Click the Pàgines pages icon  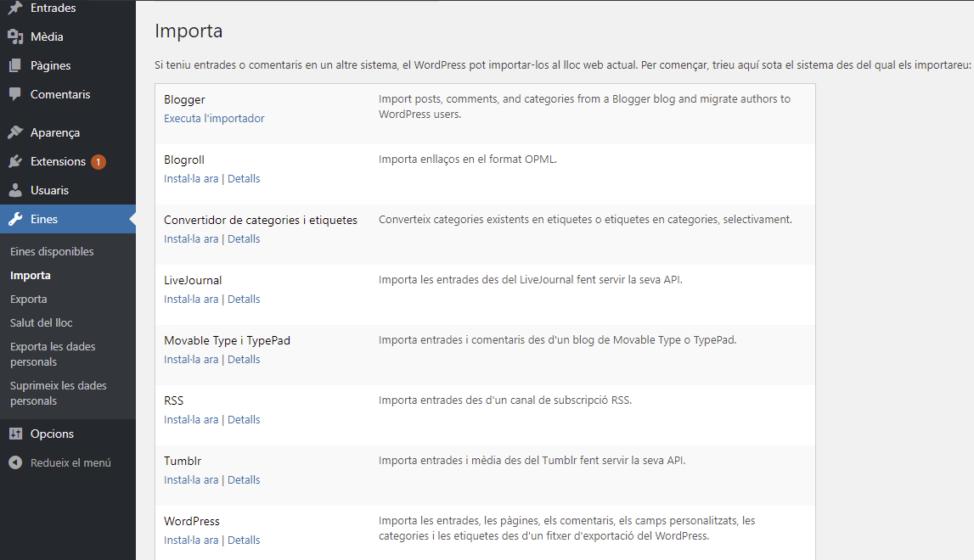[15, 65]
